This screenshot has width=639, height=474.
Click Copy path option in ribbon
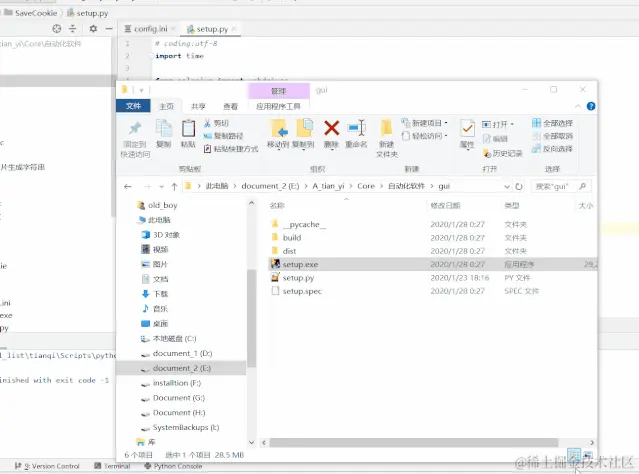tap(223, 136)
